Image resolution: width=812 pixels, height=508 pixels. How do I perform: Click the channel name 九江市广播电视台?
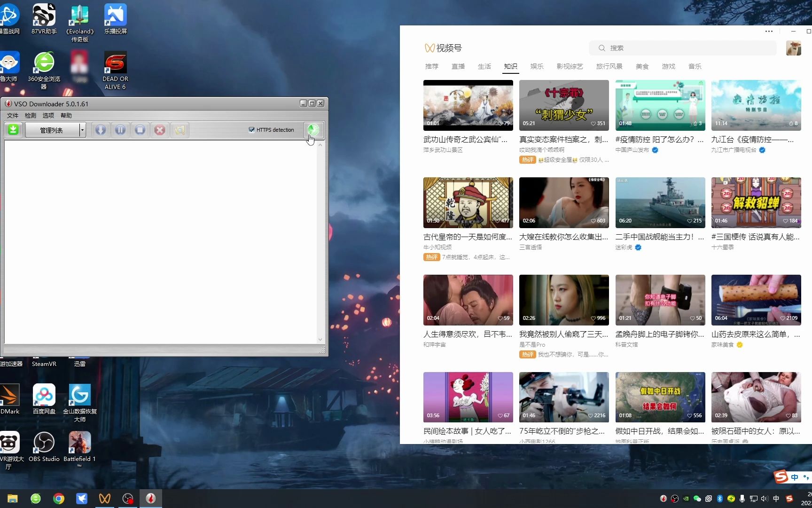coord(734,150)
